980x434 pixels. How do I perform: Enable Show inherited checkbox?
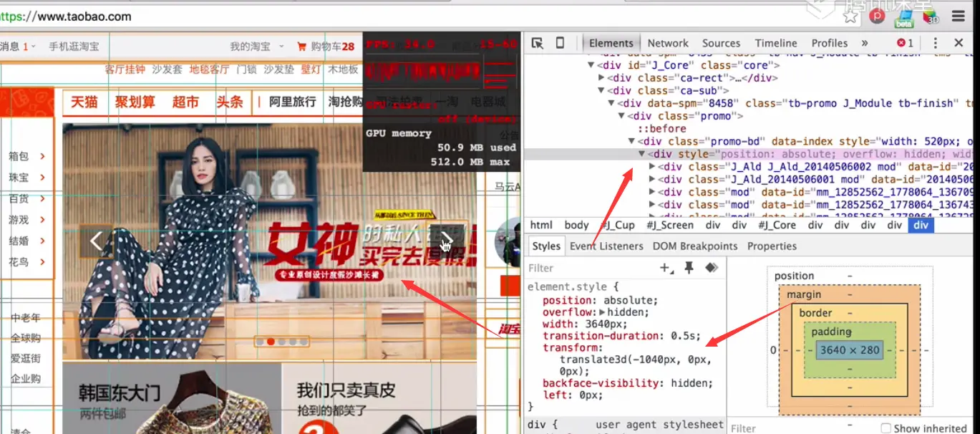click(x=886, y=428)
